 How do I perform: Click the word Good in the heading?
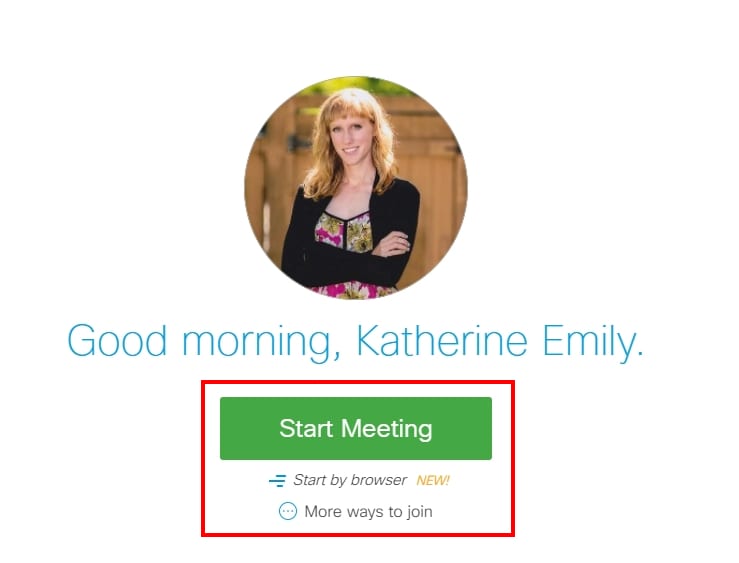click(117, 341)
